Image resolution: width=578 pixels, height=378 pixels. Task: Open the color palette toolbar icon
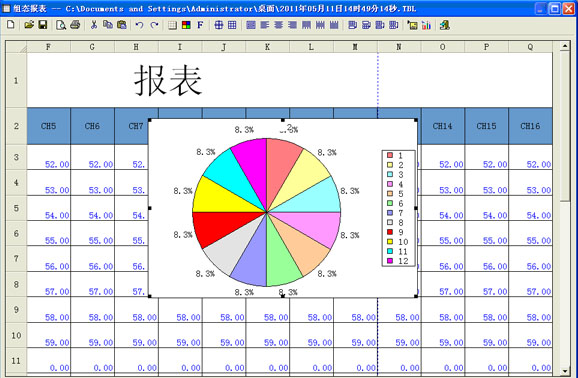click(x=187, y=25)
